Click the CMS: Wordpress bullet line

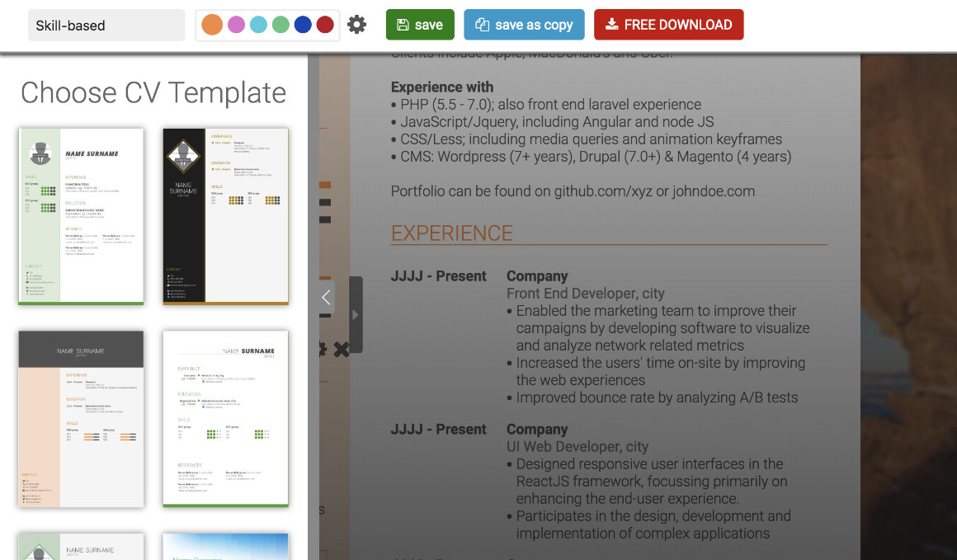pos(591,157)
